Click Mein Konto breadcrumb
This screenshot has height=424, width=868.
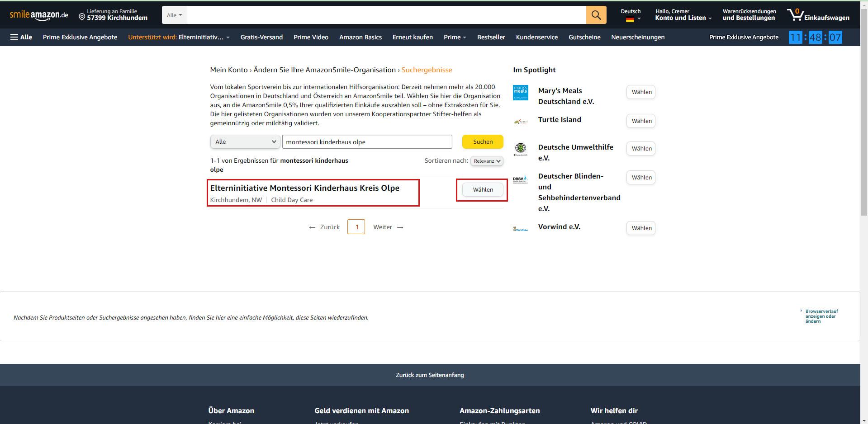pos(229,70)
